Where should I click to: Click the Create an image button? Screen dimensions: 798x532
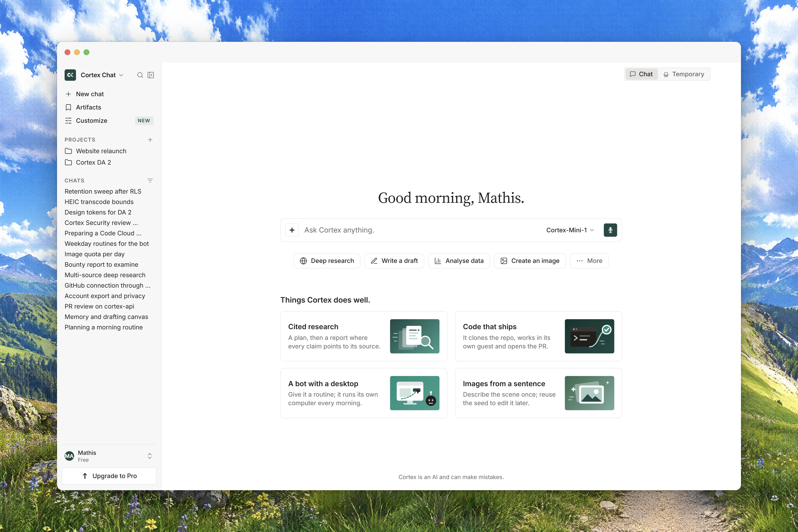point(530,261)
